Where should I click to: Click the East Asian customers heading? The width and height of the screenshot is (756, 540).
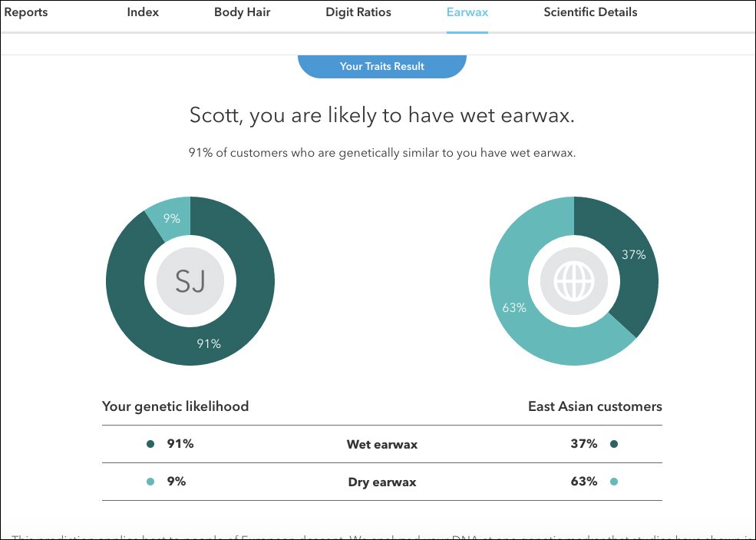click(x=595, y=406)
